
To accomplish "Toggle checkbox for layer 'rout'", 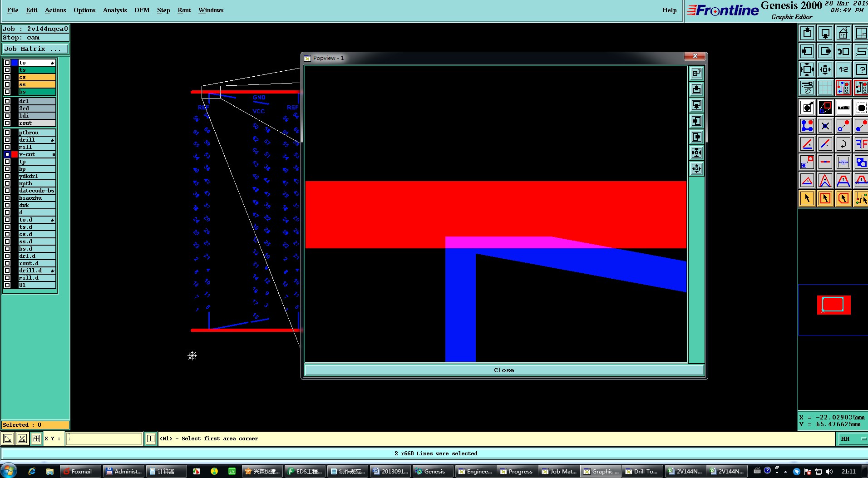I will tap(7, 123).
